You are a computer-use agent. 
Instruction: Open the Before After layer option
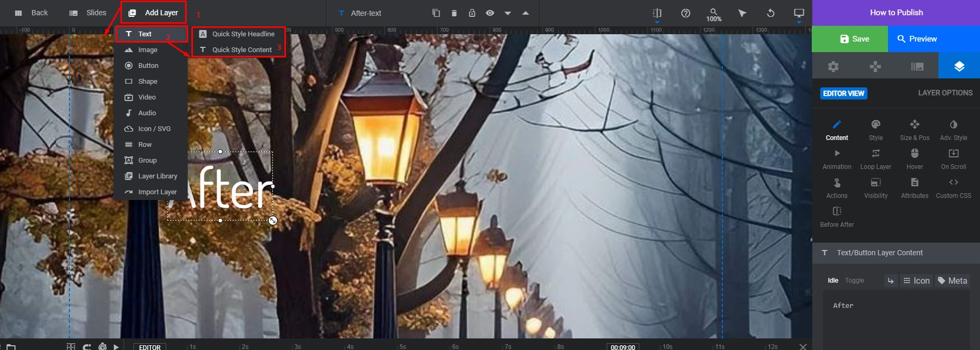[837, 217]
